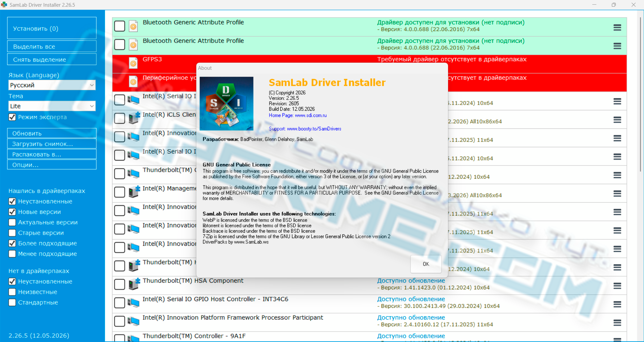Click the Intel(R) Management device icon
644x342 pixels.
tap(134, 192)
